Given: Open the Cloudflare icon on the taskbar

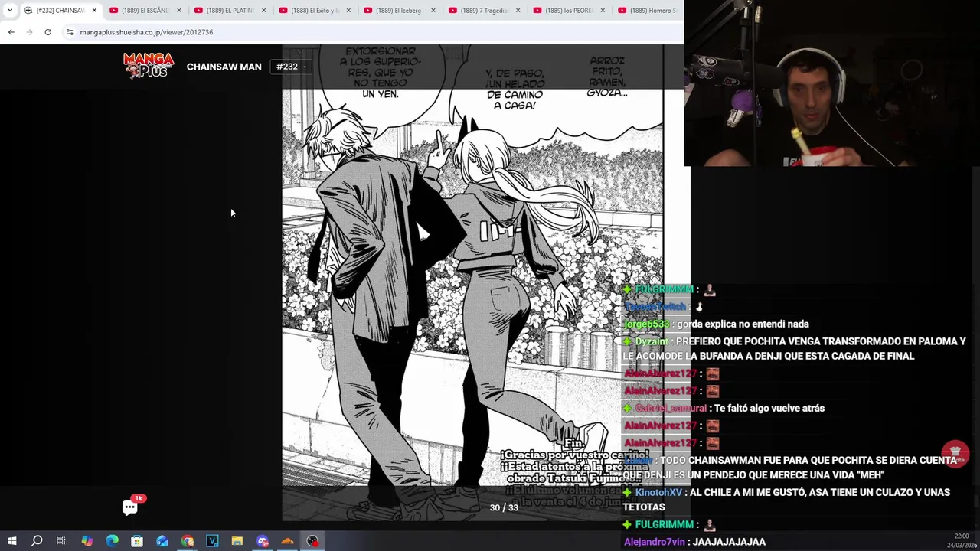Looking at the screenshot, I should 287,541.
